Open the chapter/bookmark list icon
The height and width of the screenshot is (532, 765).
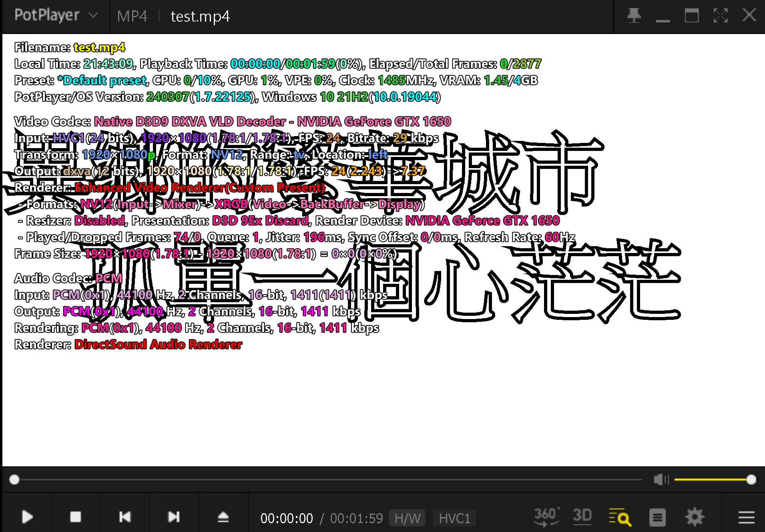[x=657, y=517]
